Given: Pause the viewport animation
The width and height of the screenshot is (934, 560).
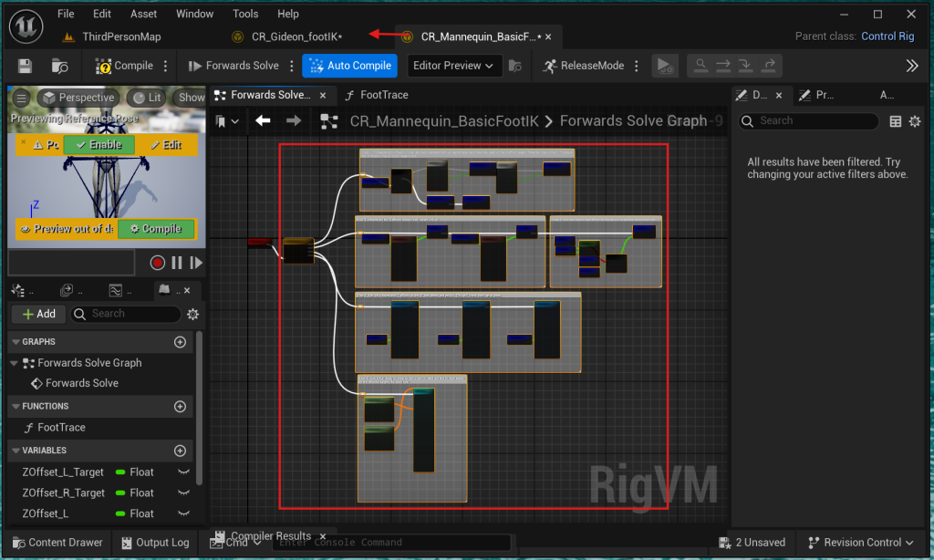Looking at the screenshot, I should 177,263.
